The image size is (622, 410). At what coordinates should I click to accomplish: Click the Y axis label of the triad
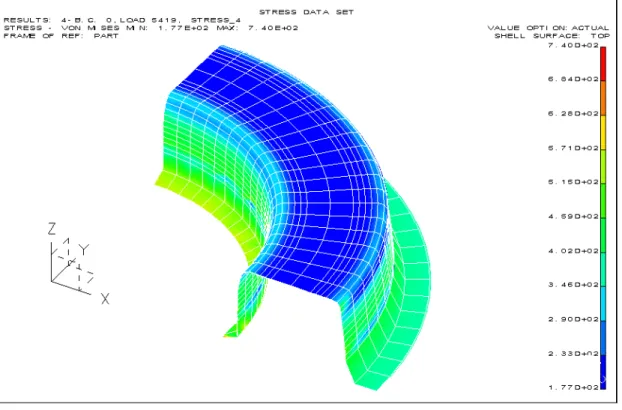click(x=84, y=250)
